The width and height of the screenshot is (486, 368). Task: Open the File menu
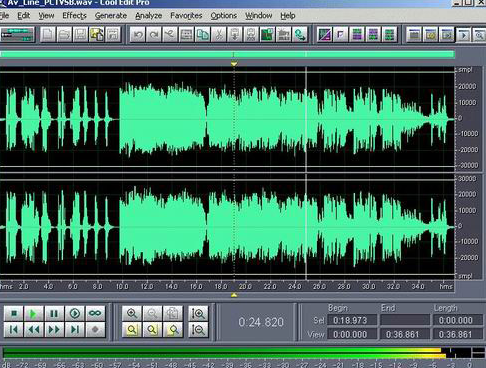tap(4, 16)
